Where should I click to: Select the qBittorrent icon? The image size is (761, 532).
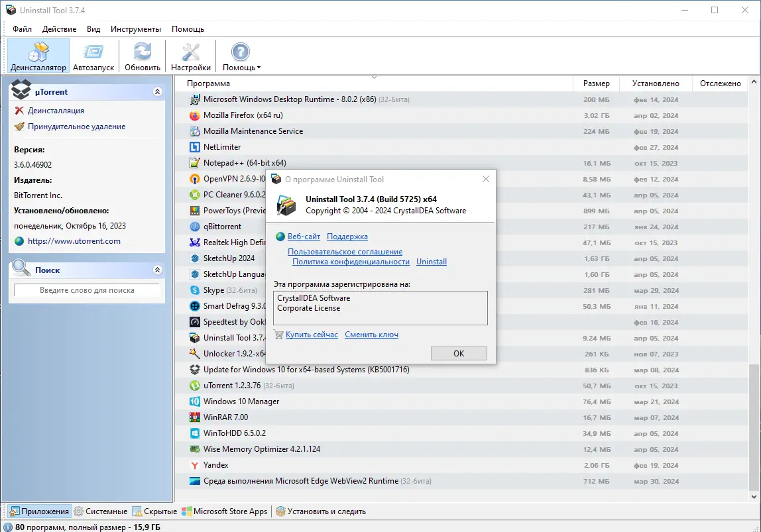pos(195,227)
